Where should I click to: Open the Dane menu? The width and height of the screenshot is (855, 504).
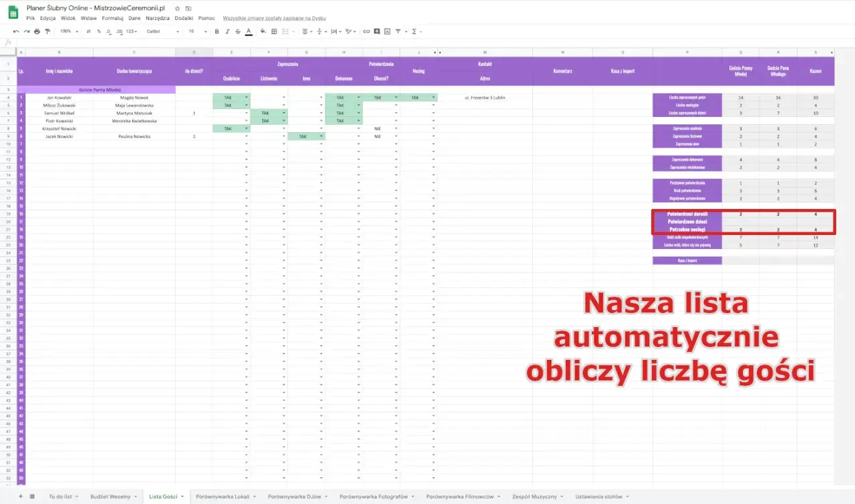pos(134,18)
